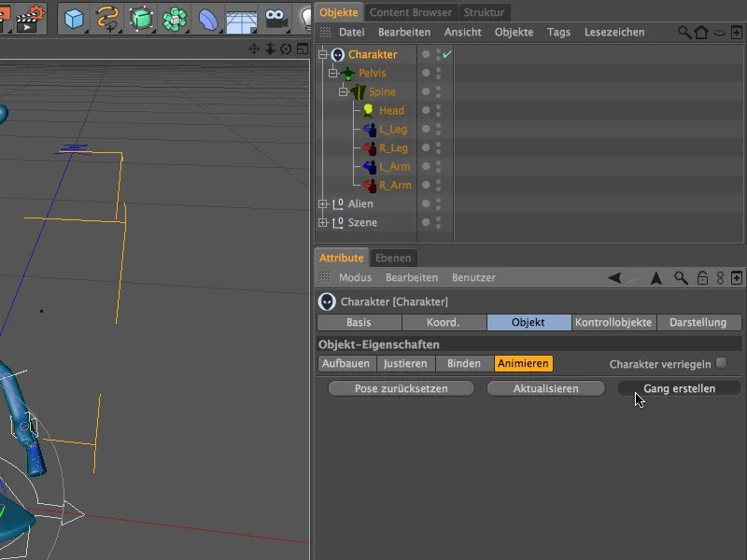This screenshot has height=560, width=747.
Task: Switch to the Ebenen tab
Action: coord(393,258)
